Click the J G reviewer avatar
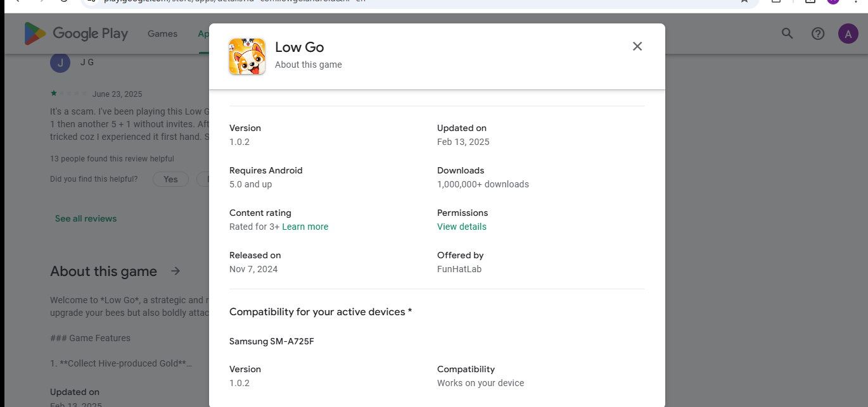 coord(60,63)
